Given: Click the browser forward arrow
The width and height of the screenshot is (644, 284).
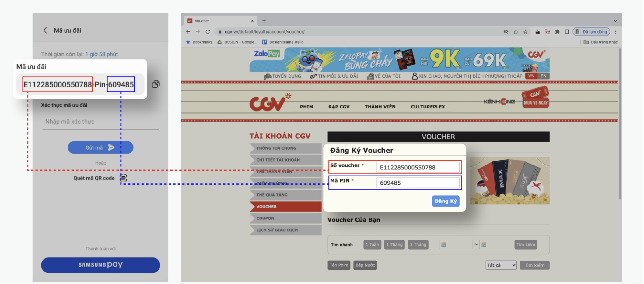Looking at the screenshot, I should pos(198,32).
